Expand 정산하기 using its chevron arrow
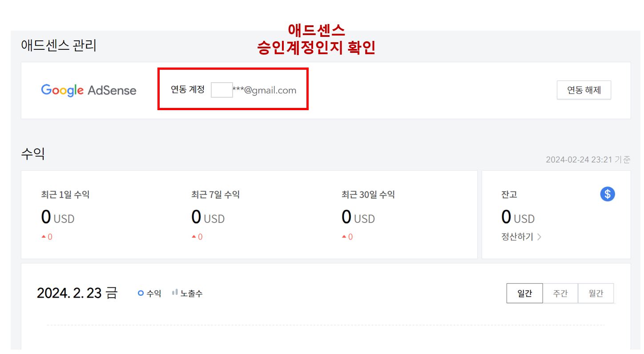The width and height of the screenshot is (644, 354). [x=539, y=237]
